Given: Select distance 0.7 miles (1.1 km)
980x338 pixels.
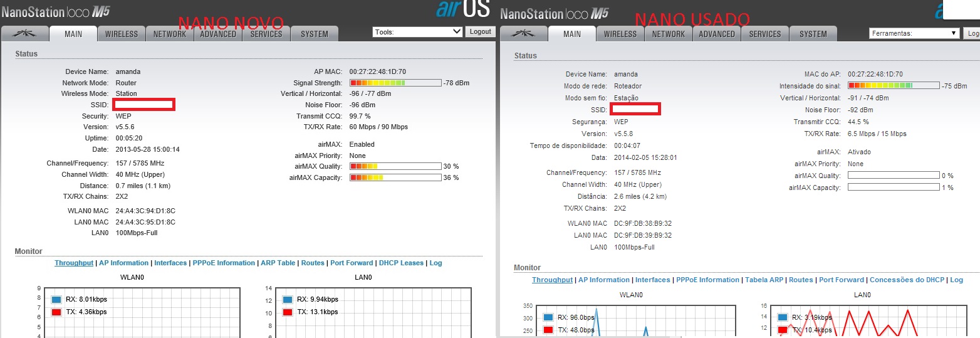Looking at the screenshot, I should point(143,186).
